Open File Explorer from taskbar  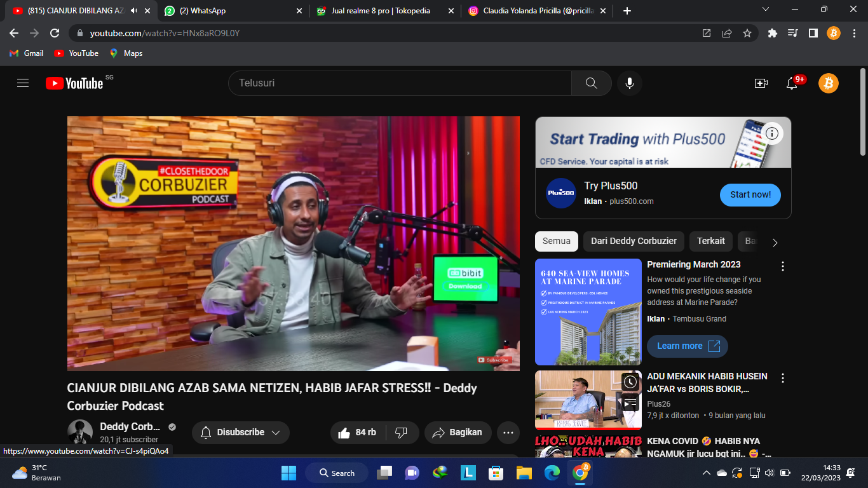524,473
